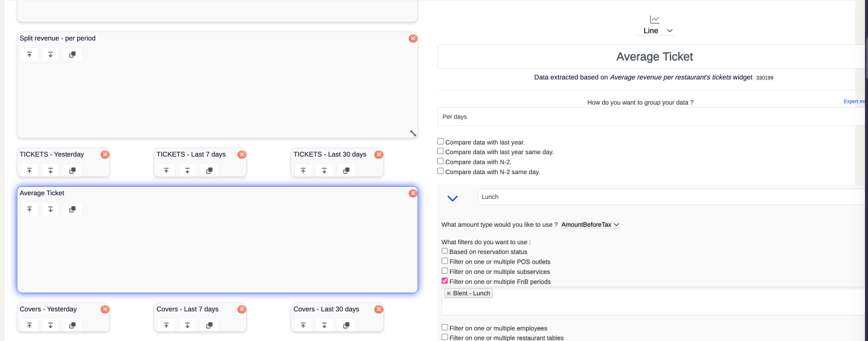This screenshot has height=341, width=868.
Task: Enable filter on POS outlets
Action: pyautogui.click(x=445, y=261)
